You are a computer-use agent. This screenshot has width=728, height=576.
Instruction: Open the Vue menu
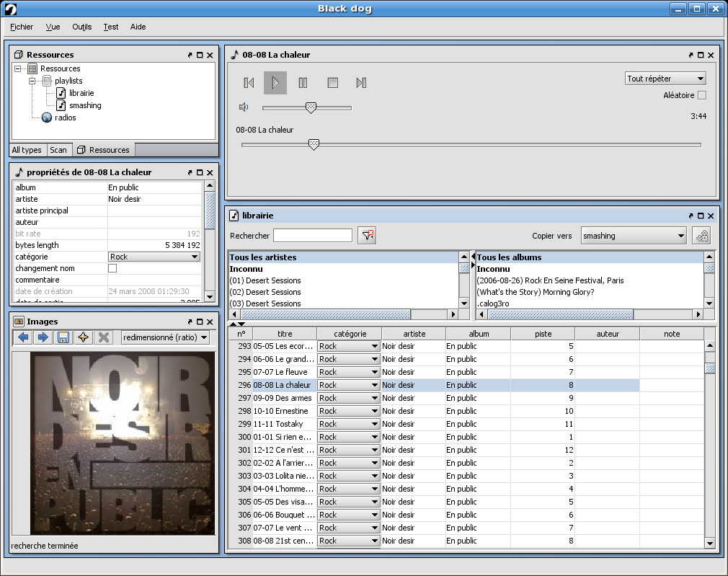coord(53,27)
